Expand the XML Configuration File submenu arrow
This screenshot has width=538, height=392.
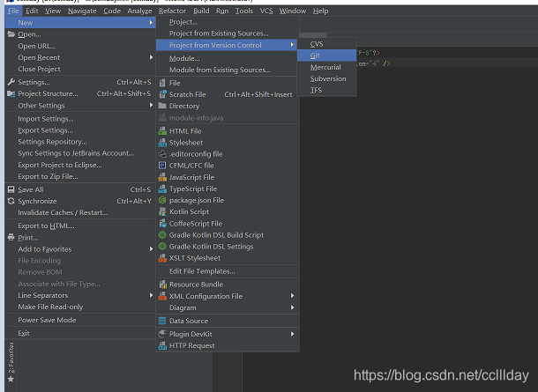tap(292, 296)
